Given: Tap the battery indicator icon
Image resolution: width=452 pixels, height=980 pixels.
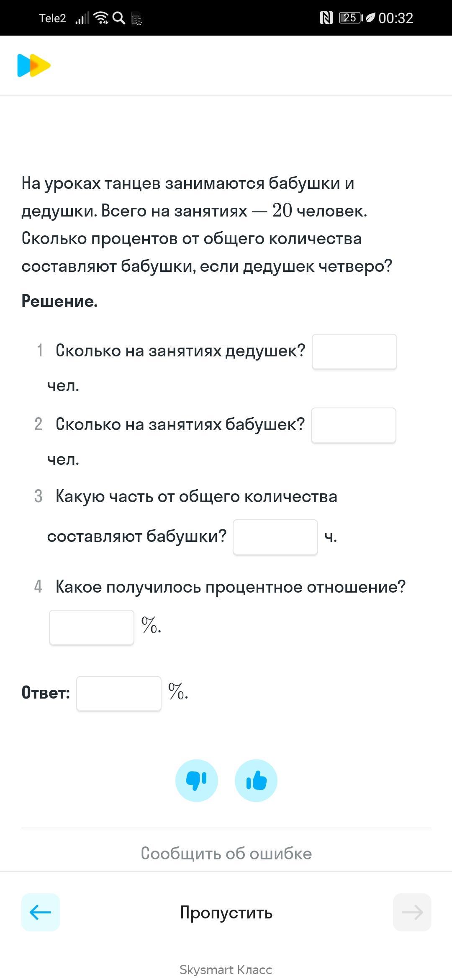Looking at the screenshot, I should (x=351, y=18).
